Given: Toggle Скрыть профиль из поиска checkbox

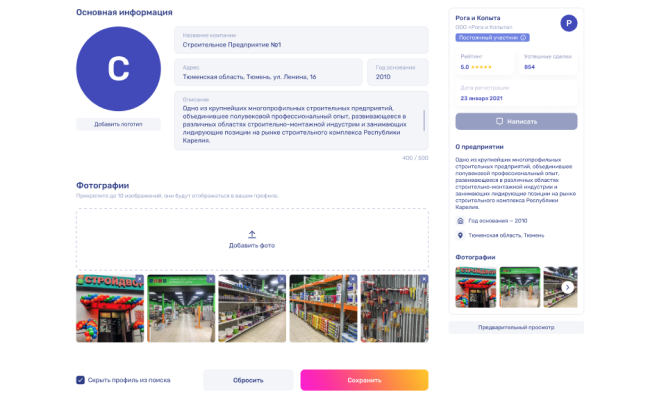Looking at the screenshot, I should coord(81,380).
